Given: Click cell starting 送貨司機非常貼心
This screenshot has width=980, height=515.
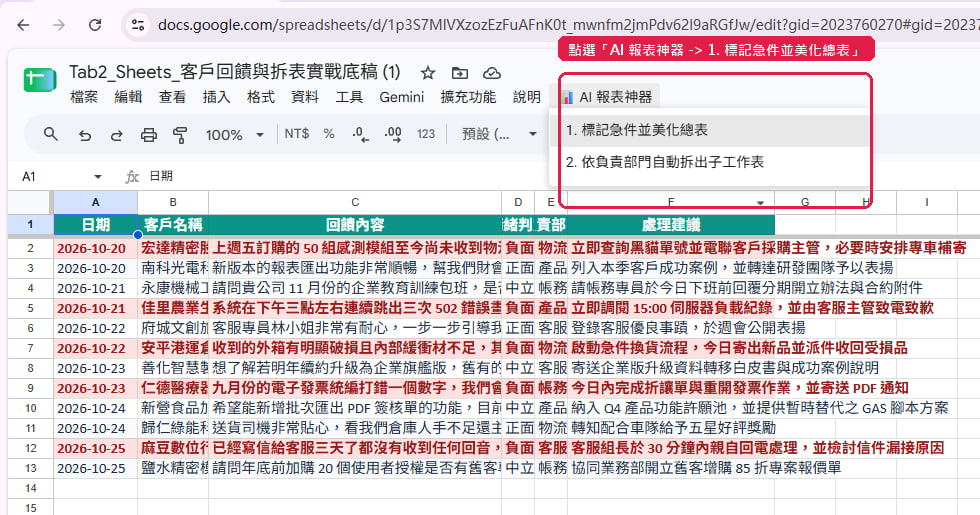Looking at the screenshot, I should [x=355, y=428].
